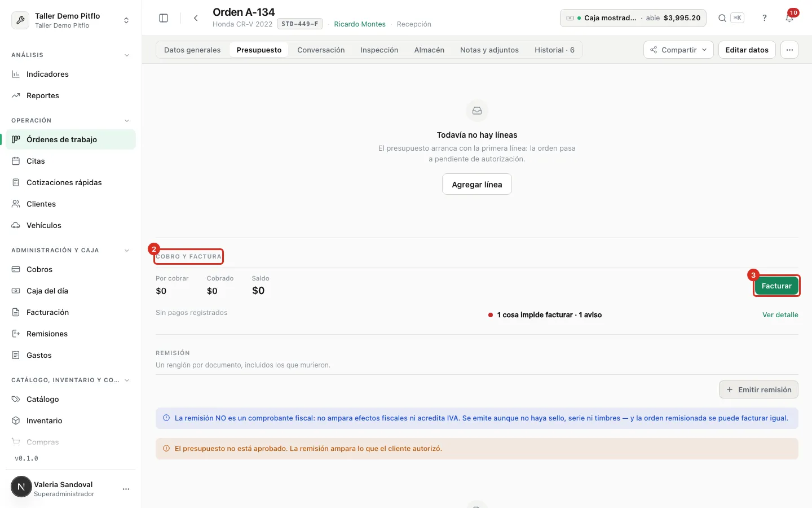Viewport: 812px width, 508px height.
Task: Click the Gastos receipt icon
Action: [x=16, y=355]
